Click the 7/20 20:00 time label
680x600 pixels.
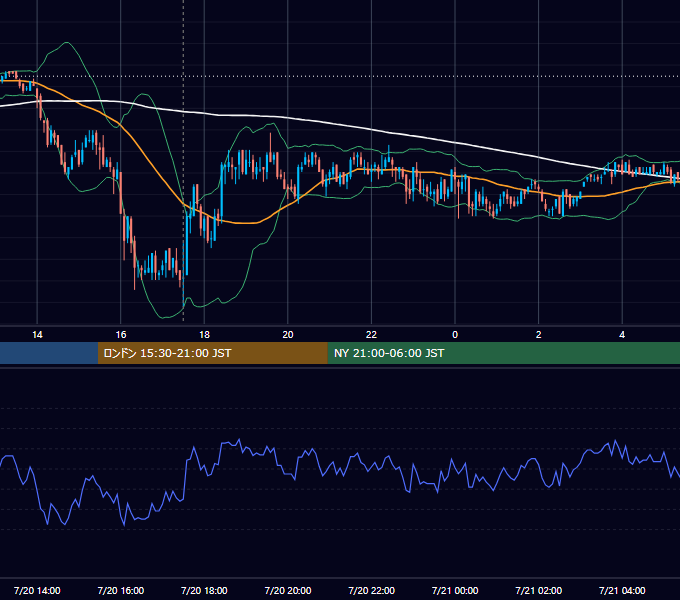click(x=288, y=590)
